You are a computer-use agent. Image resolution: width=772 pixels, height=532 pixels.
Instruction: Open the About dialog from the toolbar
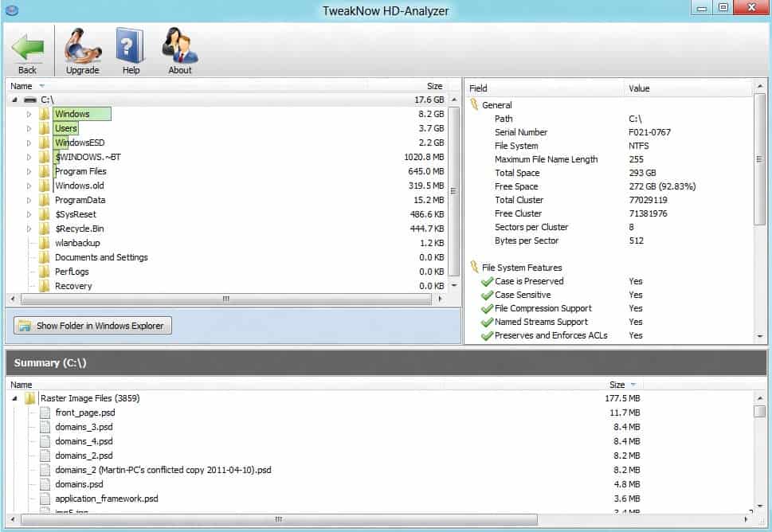(x=179, y=45)
